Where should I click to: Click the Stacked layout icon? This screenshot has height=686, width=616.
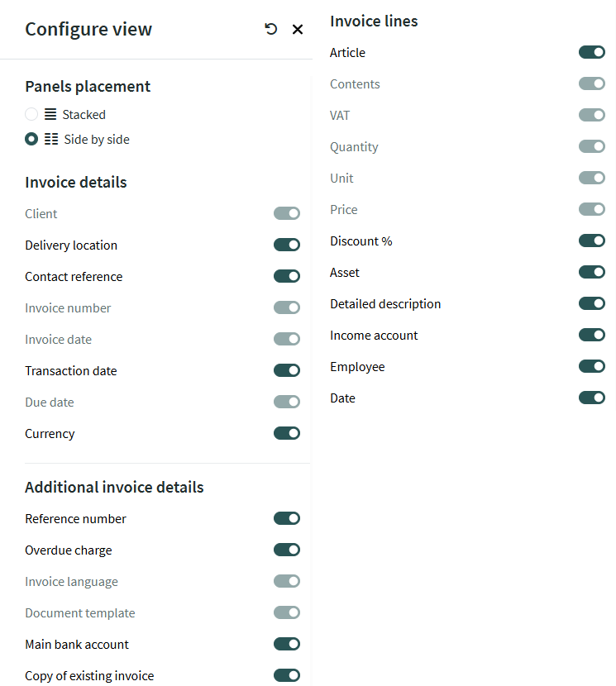tap(50, 115)
